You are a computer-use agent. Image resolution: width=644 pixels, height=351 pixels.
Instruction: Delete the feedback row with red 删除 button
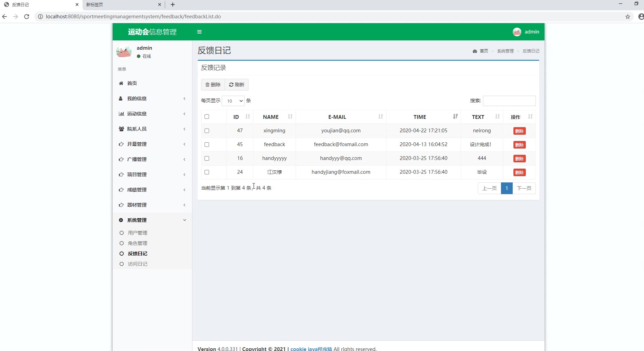point(519,145)
